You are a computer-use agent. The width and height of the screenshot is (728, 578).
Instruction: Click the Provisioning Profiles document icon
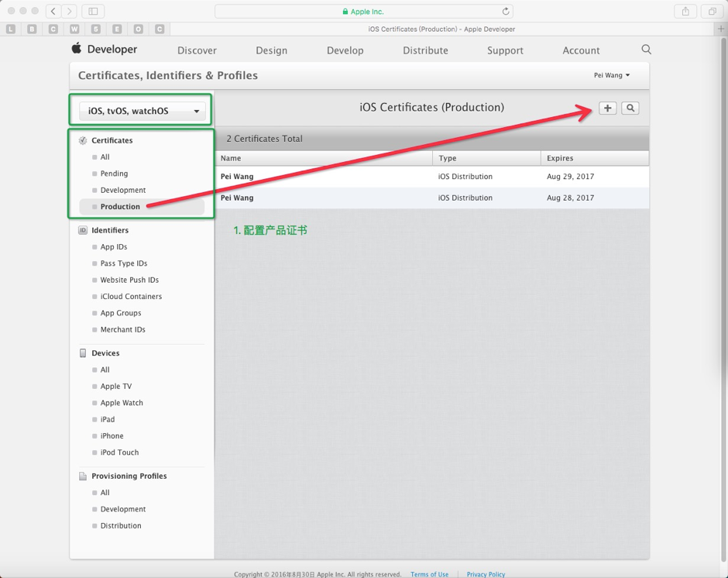(x=83, y=477)
